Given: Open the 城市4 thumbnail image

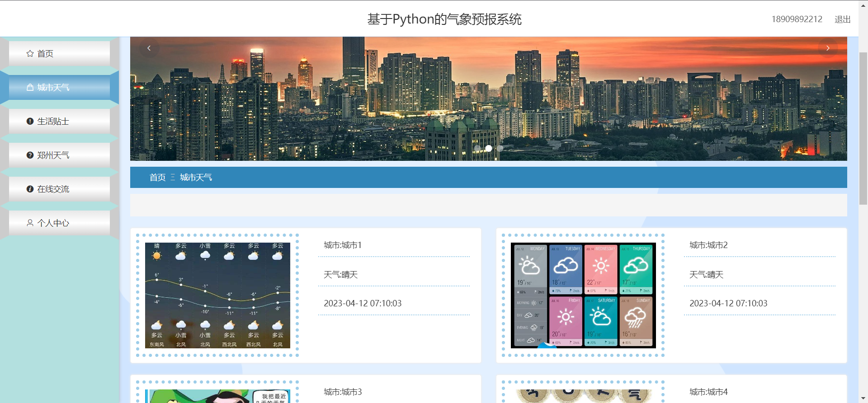Looking at the screenshot, I should pyautogui.click(x=583, y=396).
